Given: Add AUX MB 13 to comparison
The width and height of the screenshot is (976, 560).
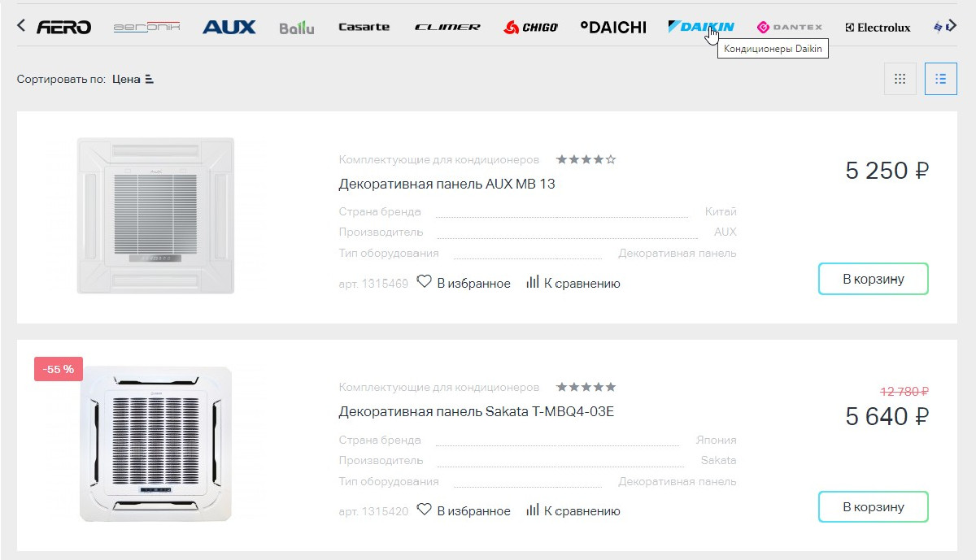Looking at the screenshot, I should point(573,283).
